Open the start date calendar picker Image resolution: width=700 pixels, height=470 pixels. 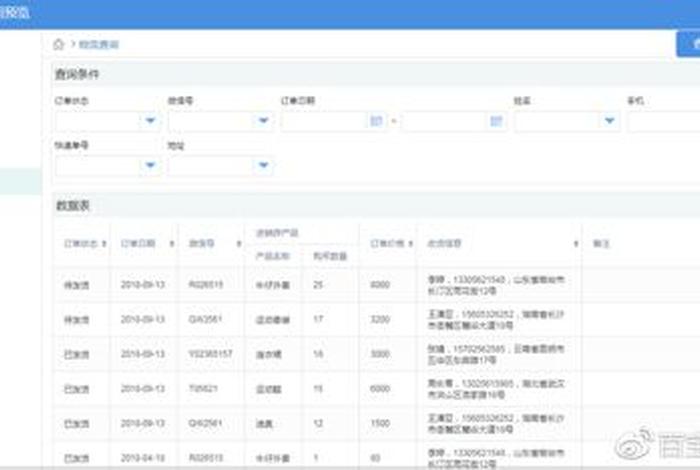[x=376, y=121]
